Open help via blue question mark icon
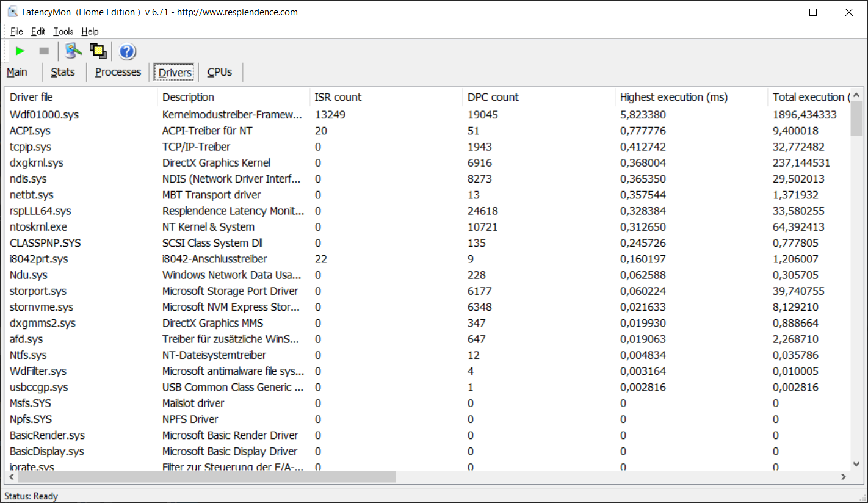Image resolution: width=868 pixels, height=503 pixels. tap(127, 51)
